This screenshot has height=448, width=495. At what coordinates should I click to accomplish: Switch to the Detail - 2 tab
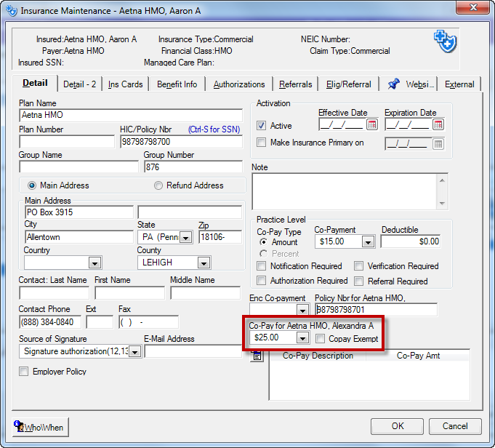click(79, 84)
